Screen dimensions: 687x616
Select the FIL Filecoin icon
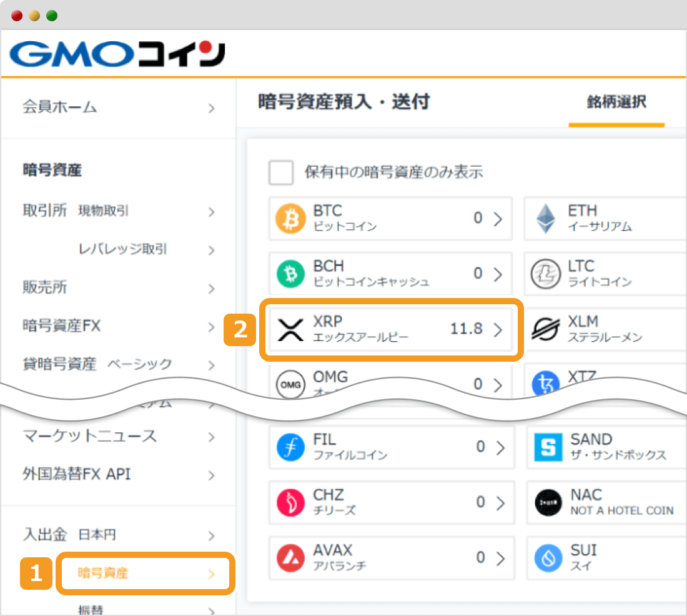[291, 447]
